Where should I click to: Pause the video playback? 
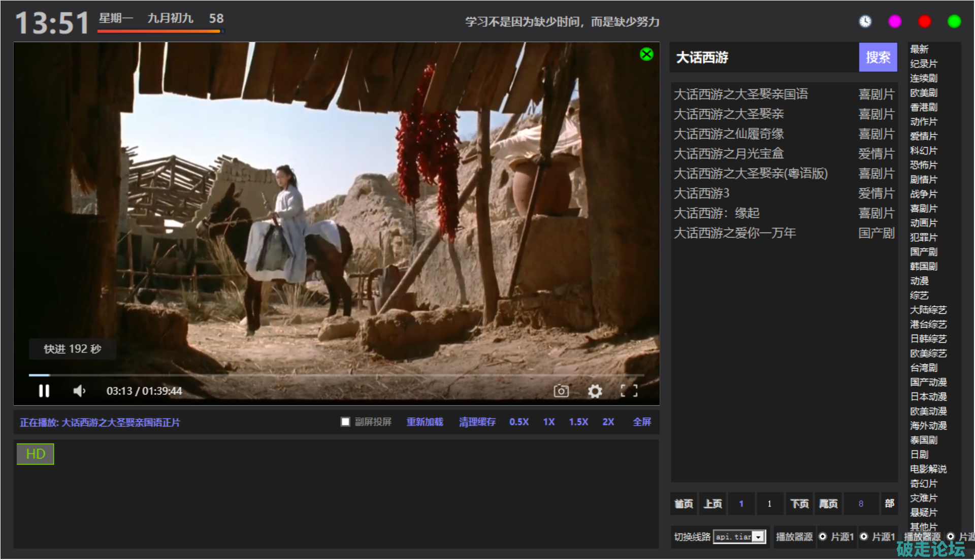pyautogui.click(x=44, y=390)
